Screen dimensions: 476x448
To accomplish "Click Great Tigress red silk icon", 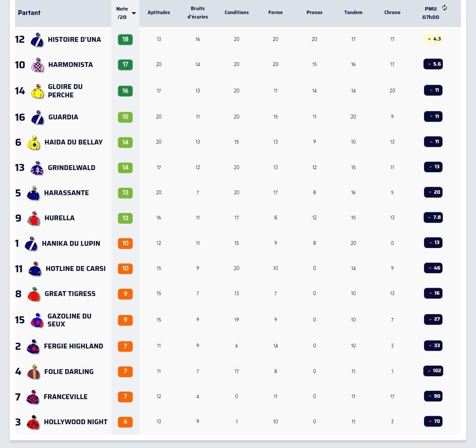I will 34,294.
